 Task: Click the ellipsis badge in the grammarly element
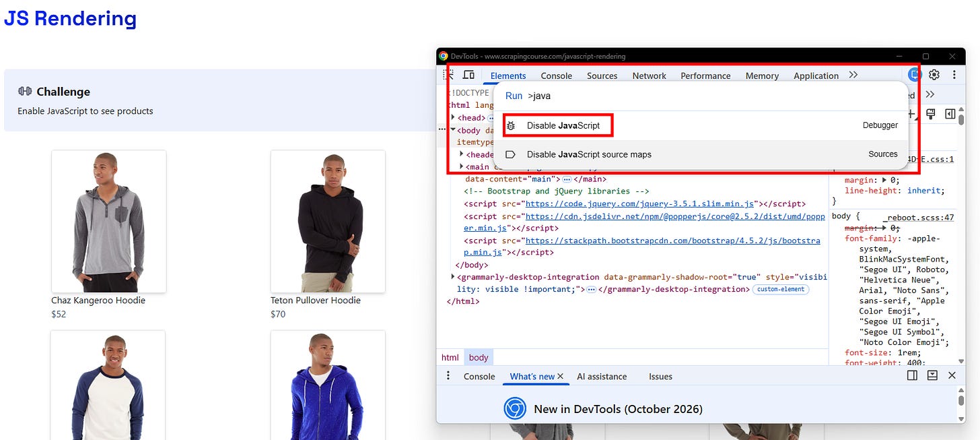(x=591, y=289)
